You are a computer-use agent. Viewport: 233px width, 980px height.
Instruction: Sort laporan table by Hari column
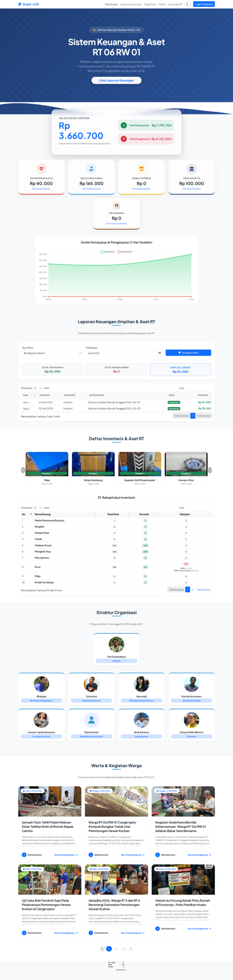[x=28, y=395]
